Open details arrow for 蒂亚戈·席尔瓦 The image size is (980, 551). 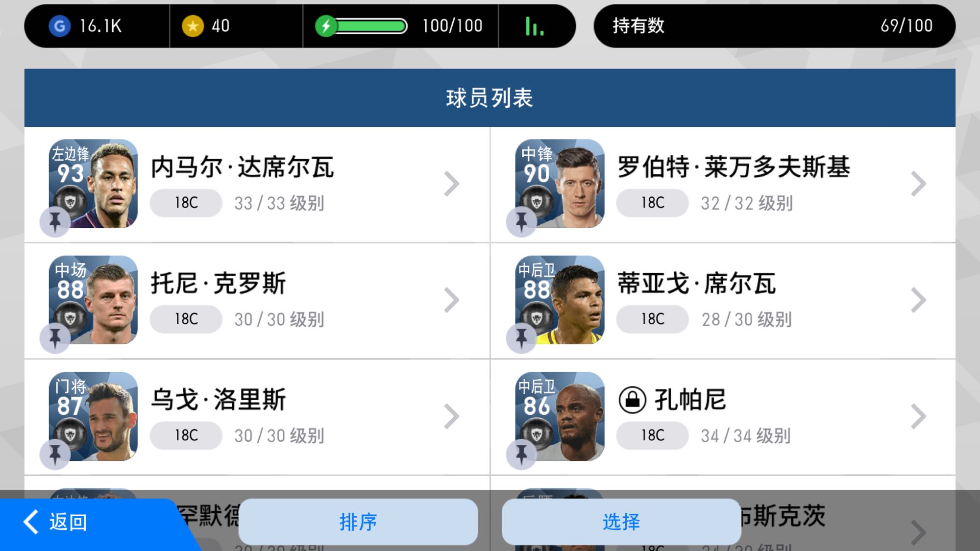tap(918, 300)
